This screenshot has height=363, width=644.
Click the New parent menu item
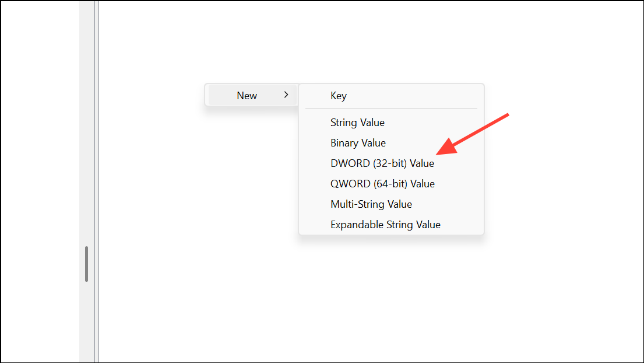click(247, 95)
